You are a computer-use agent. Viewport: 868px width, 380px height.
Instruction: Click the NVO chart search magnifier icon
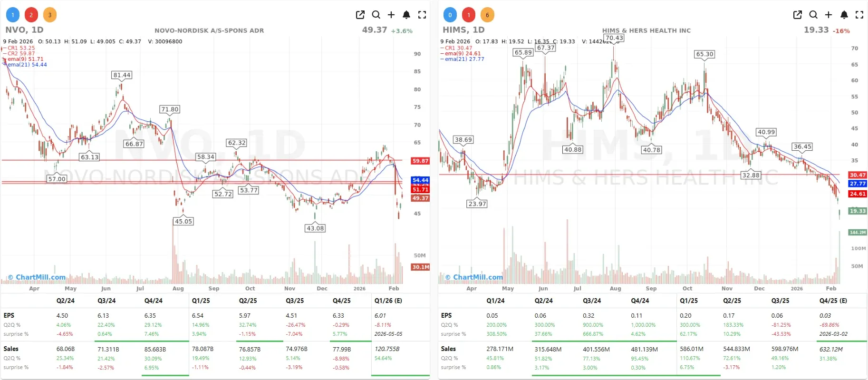[376, 15]
